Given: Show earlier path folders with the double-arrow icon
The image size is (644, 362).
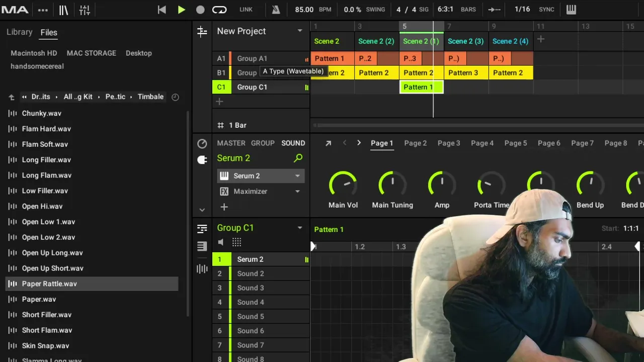Looking at the screenshot, I should (24, 97).
